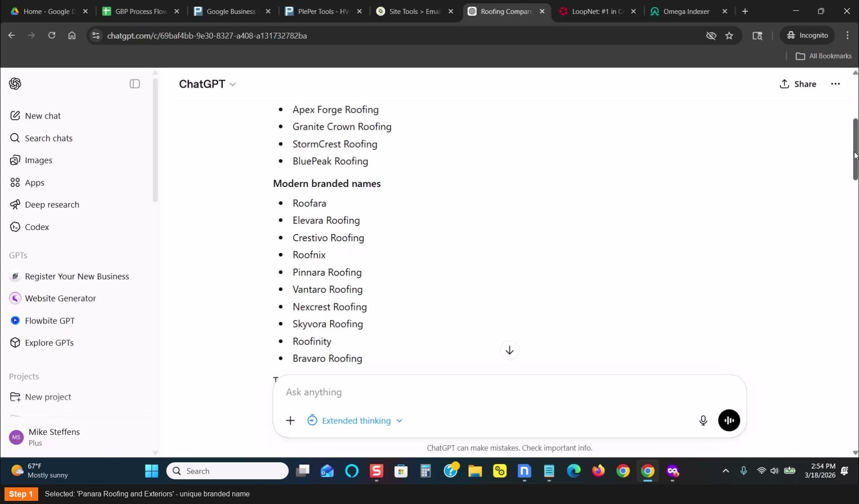This screenshot has height=504, width=859.
Task: Click the Share button
Action: (798, 84)
